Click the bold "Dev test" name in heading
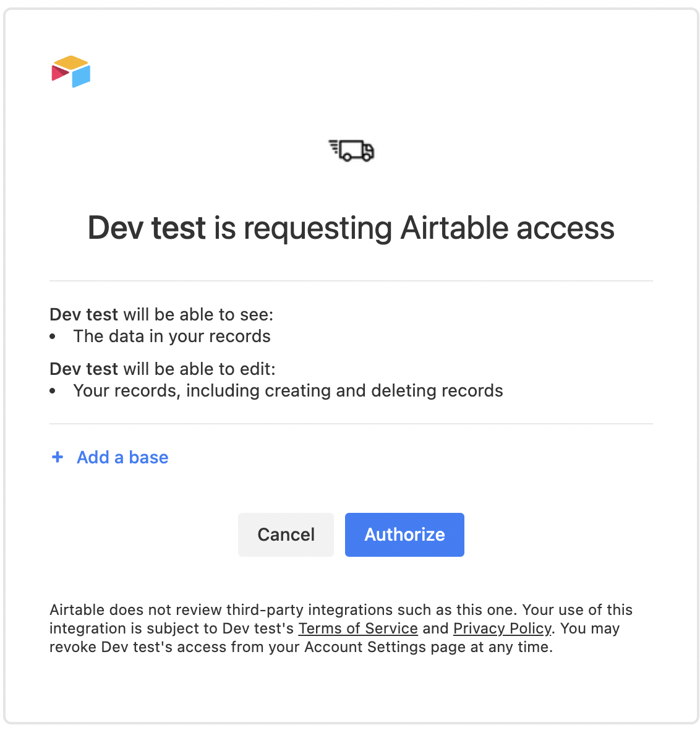Screen dimensions: 700x730 147,228
